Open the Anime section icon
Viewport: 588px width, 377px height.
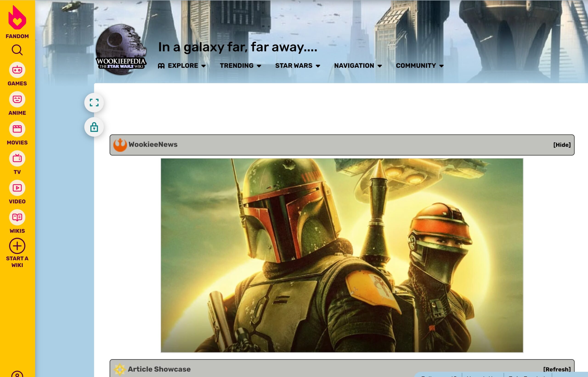pyautogui.click(x=17, y=100)
